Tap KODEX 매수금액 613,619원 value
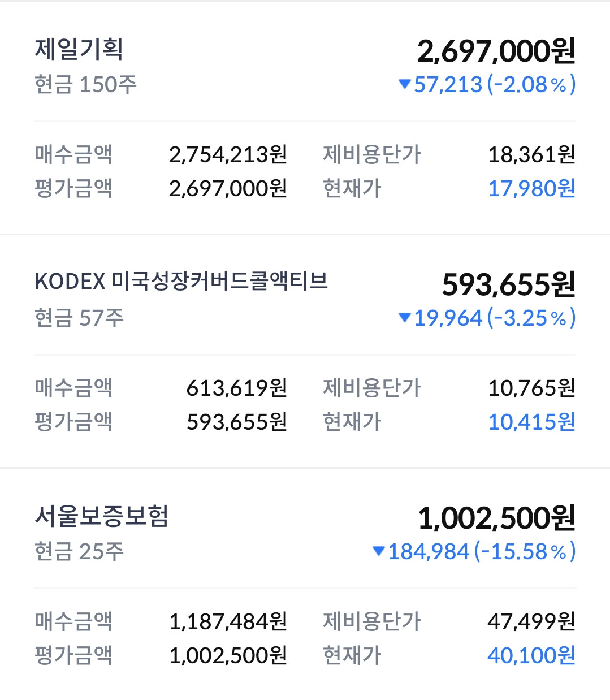Screen dimensions: 610x700 pyautogui.click(x=237, y=388)
